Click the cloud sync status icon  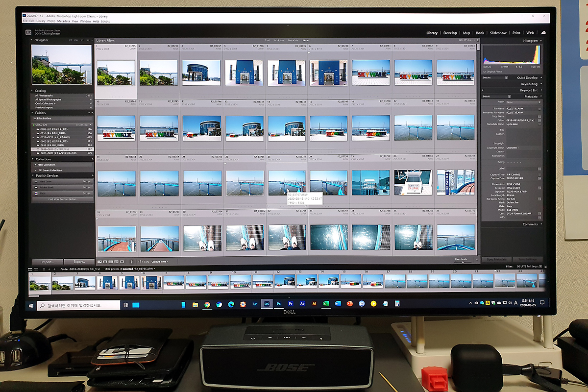(x=543, y=32)
